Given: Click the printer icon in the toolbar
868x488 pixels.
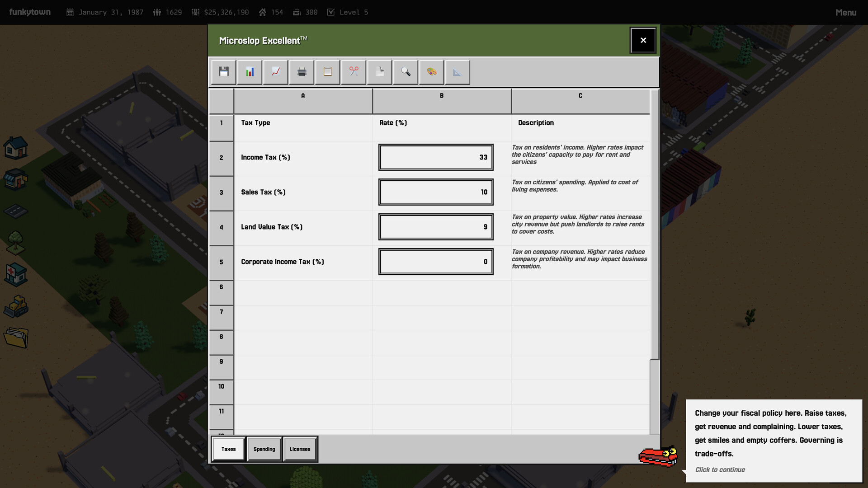Looking at the screenshot, I should click(301, 72).
